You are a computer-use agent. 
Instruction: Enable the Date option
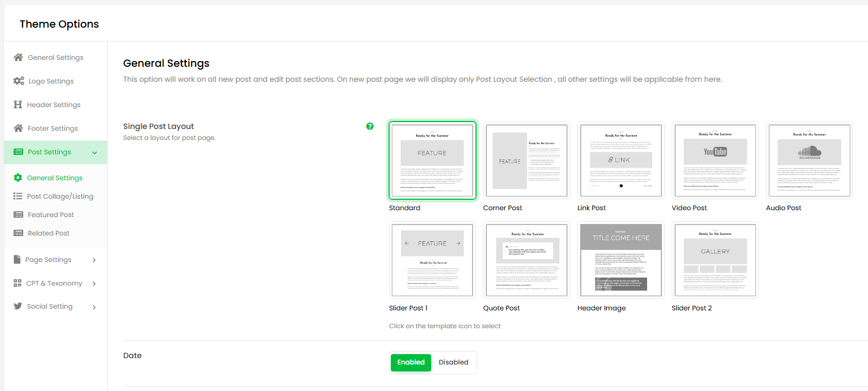click(410, 362)
